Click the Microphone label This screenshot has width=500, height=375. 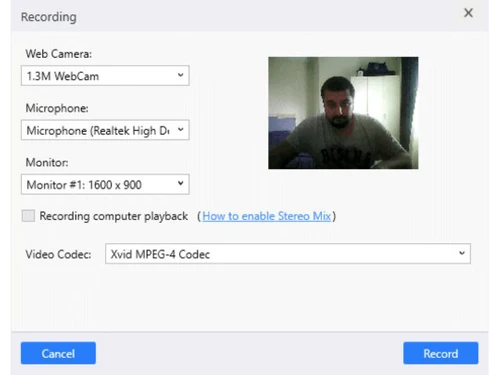pos(57,108)
